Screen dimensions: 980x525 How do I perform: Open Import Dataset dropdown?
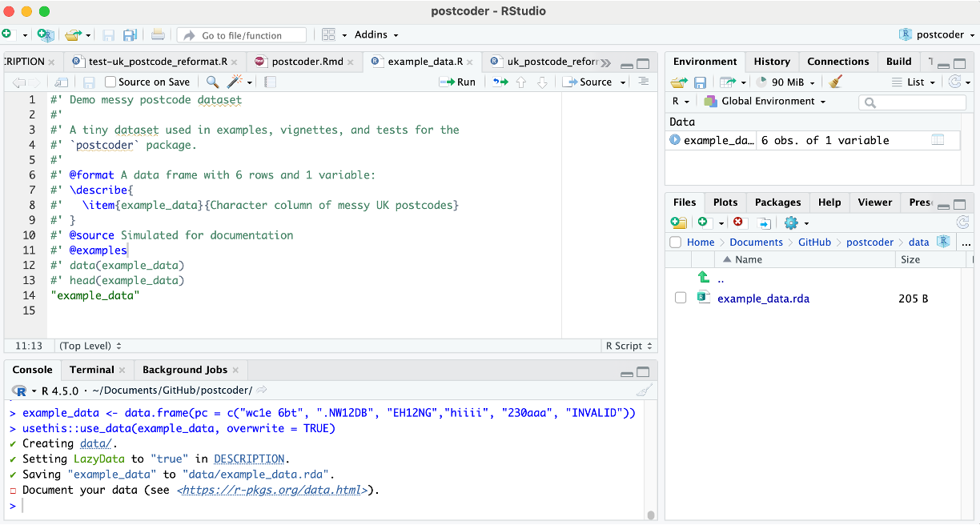732,82
